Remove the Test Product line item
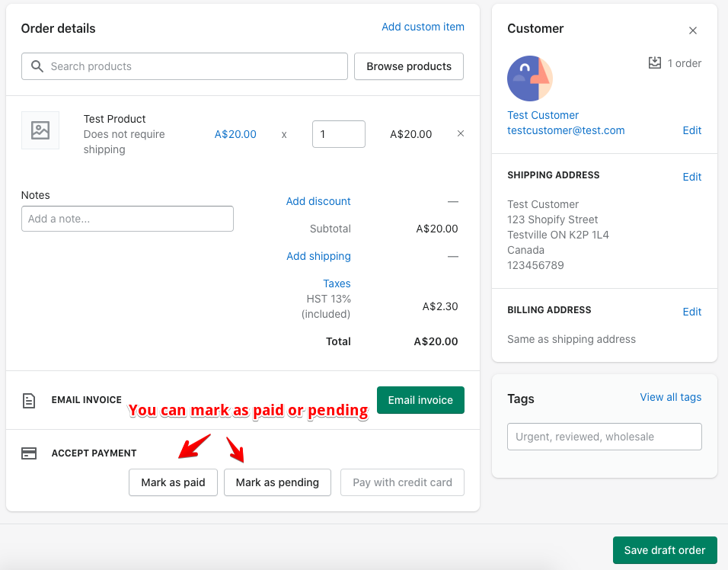Screen dimensions: 728x570 pyautogui.click(x=460, y=133)
